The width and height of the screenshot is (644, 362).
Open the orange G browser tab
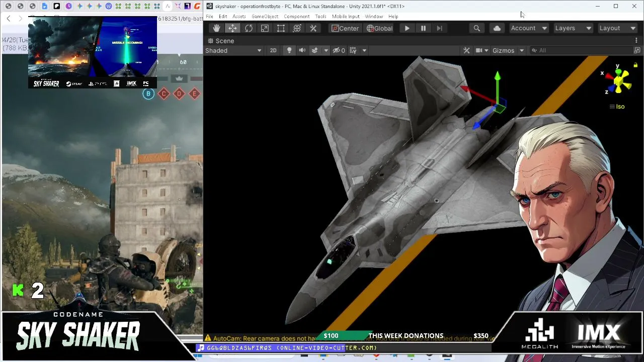(197, 6)
